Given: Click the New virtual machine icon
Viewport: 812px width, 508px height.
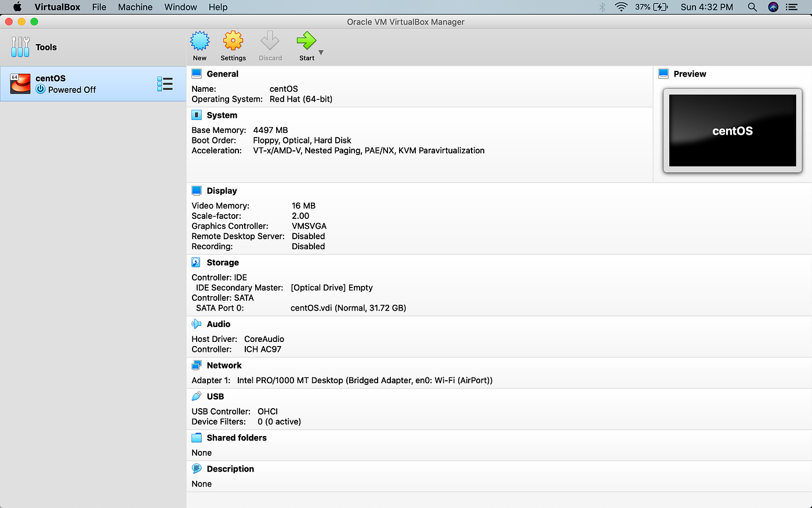Looking at the screenshot, I should click(200, 41).
